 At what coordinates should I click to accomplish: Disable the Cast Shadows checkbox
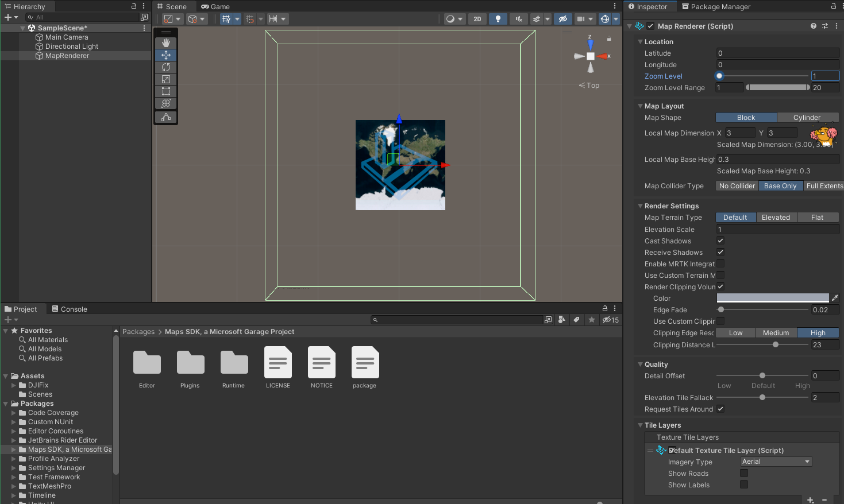pyautogui.click(x=720, y=241)
